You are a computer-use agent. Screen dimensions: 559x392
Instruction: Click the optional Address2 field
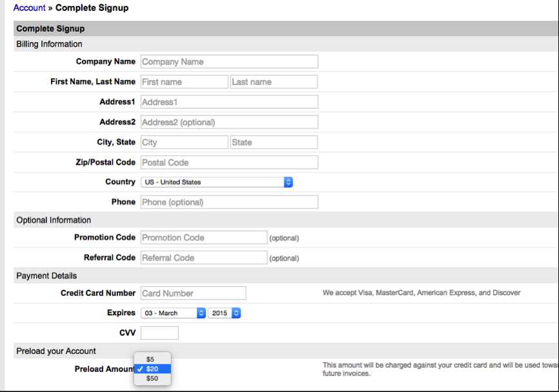tap(229, 122)
